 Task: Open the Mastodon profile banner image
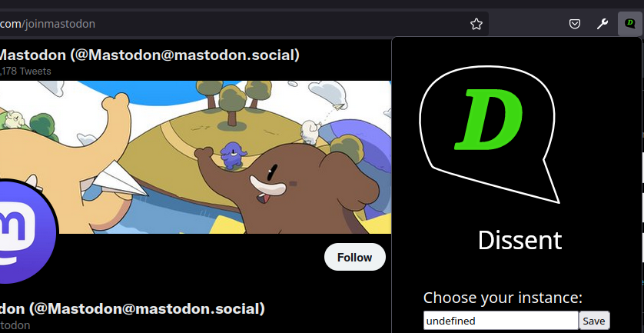click(195, 157)
